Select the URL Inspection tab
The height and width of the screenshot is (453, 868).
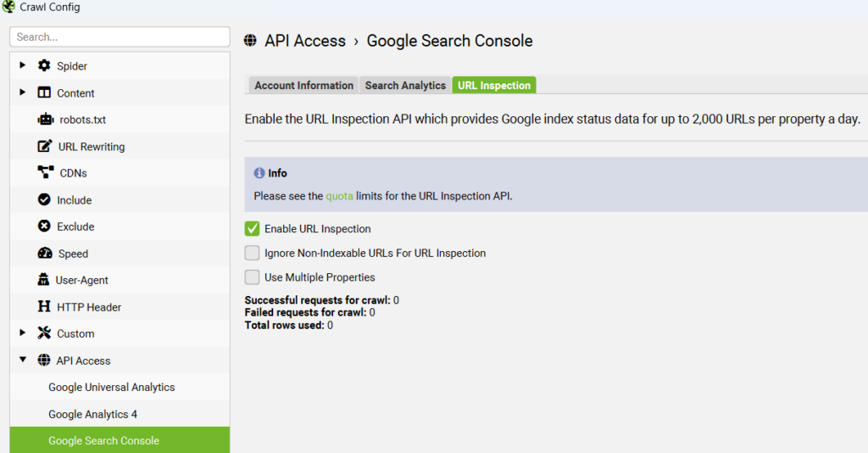click(x=494, y=86)
